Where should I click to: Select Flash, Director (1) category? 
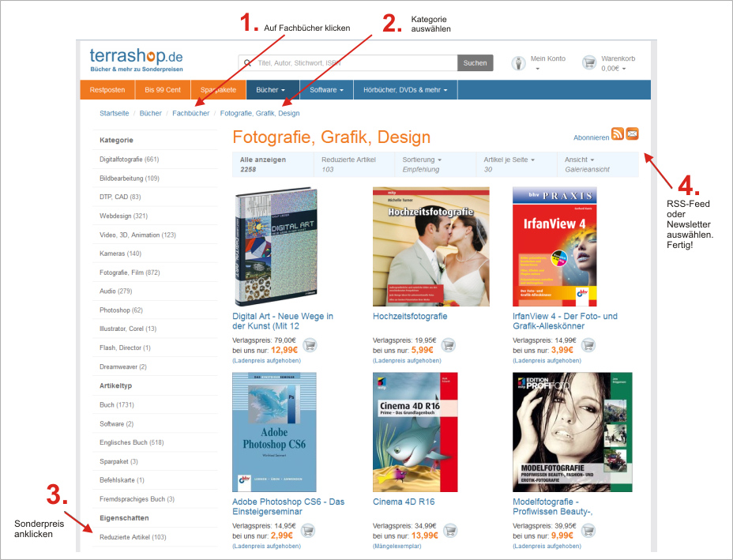[125, 348]
